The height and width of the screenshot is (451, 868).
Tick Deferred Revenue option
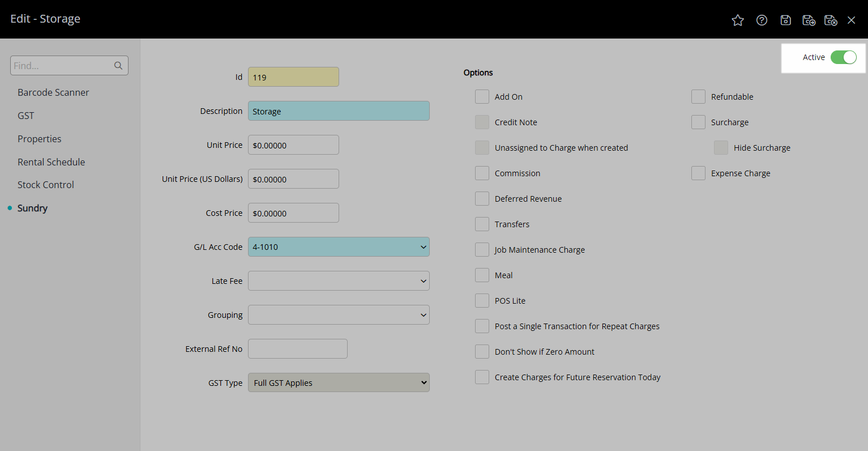point(482,199)
